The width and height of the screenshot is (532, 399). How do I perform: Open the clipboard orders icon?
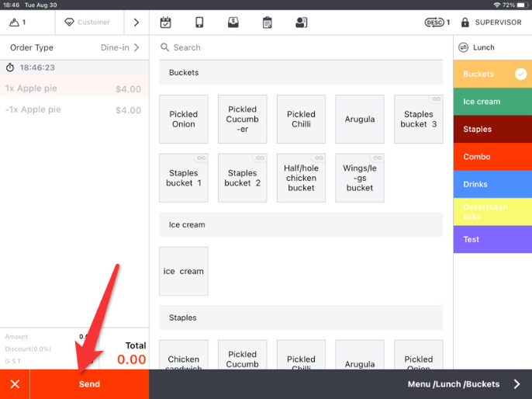pyautogui.click(x=268, y=23)
